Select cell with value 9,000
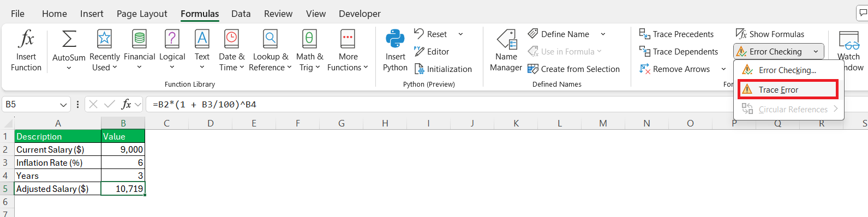This screenshot has height=217, width=868. point(123,149)
